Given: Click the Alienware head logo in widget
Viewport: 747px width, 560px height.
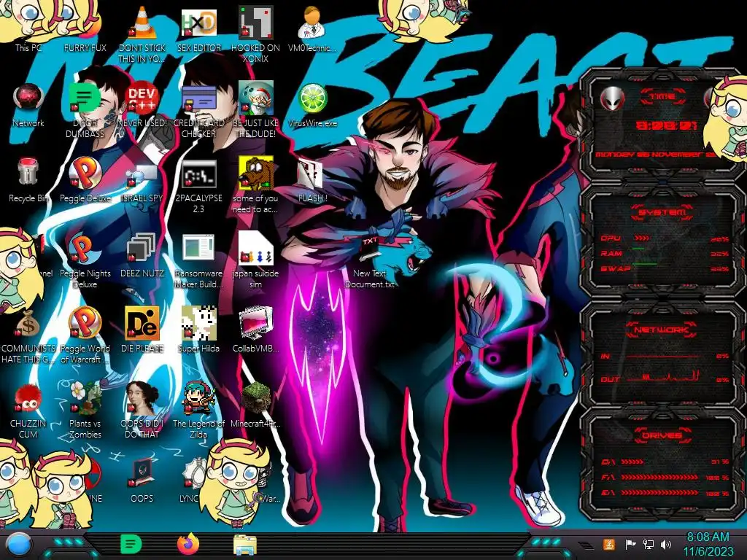Looking at the screenshot, I should (x=612, y=98).
